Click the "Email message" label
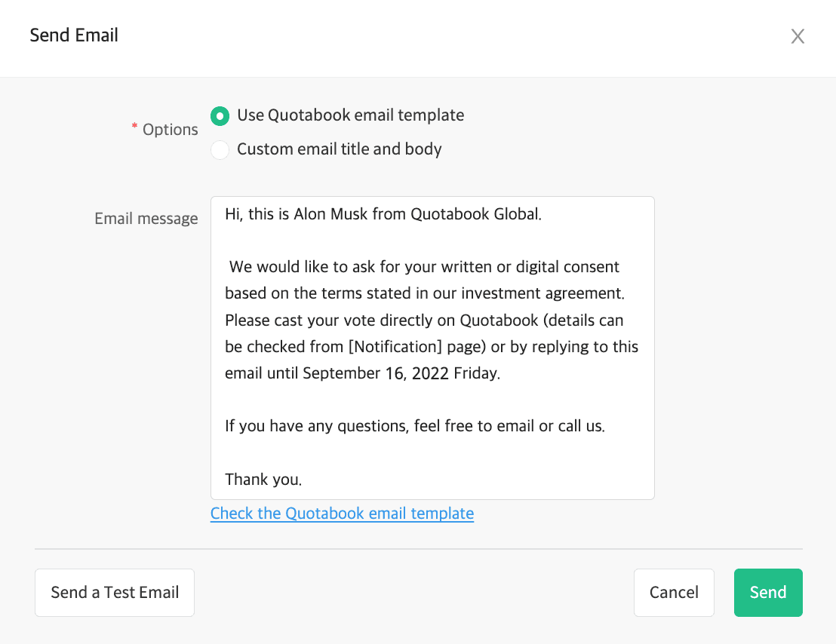Image resolution: width=836 pixels, height=644 pixels. (x=146, y=218)
